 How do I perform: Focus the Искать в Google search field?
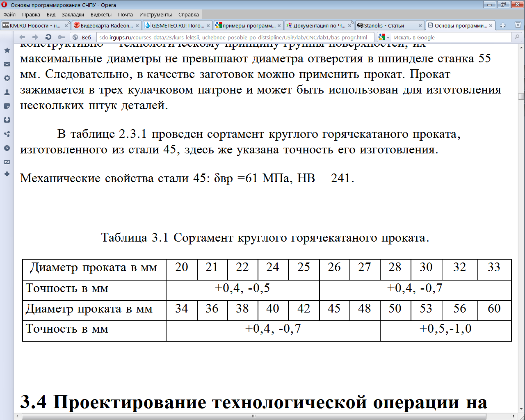[x=452, y=37]
